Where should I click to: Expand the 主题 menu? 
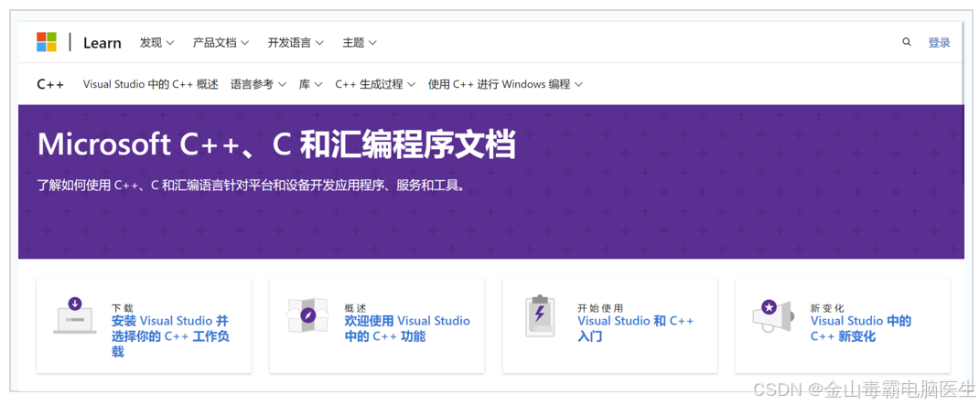click(360, 42)
